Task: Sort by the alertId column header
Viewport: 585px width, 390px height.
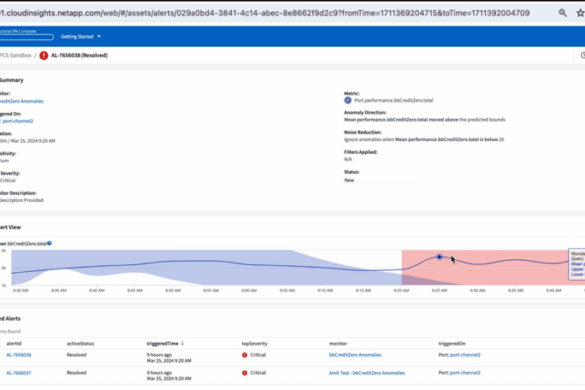Action: tap(14, 343)
